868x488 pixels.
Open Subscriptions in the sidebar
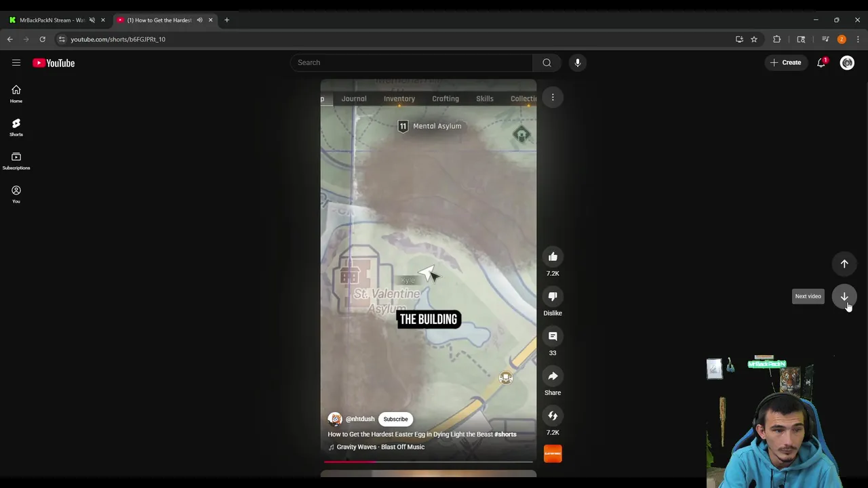[16, 161]
